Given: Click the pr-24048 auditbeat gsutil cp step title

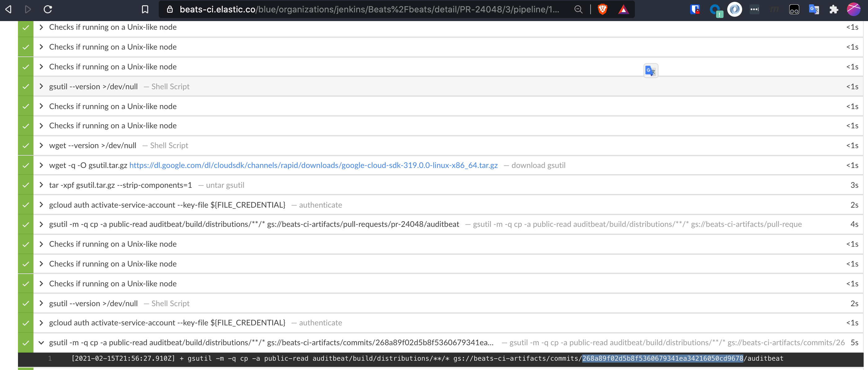Looking at the screenshot, I should [254, 224].
